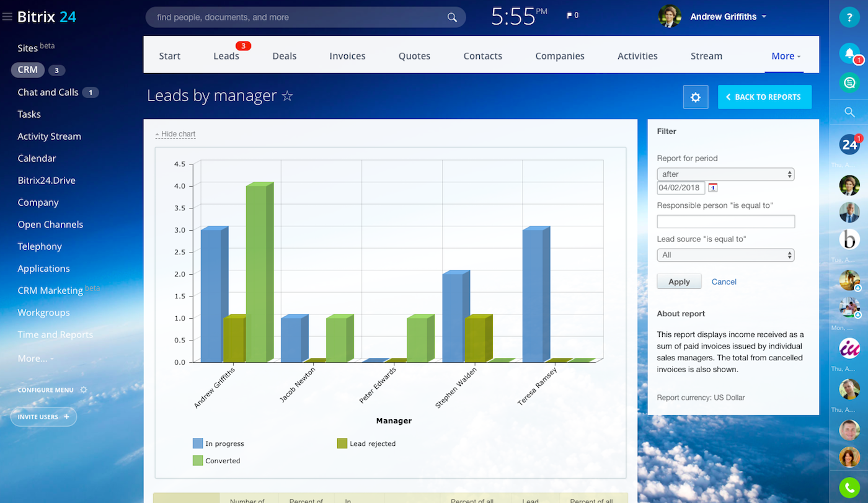
Task: Click the search magnifier in right sidebar
Action: (x=849, y=112)
